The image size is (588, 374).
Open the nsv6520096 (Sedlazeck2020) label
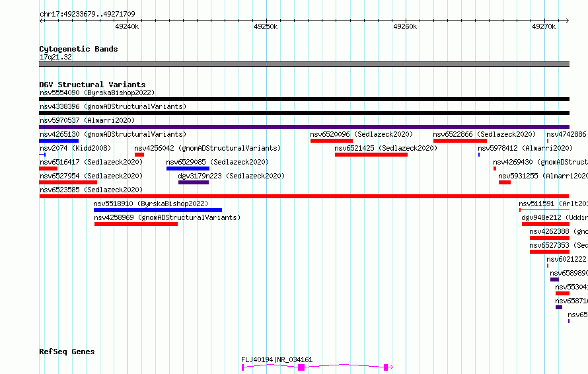(361, 134)
